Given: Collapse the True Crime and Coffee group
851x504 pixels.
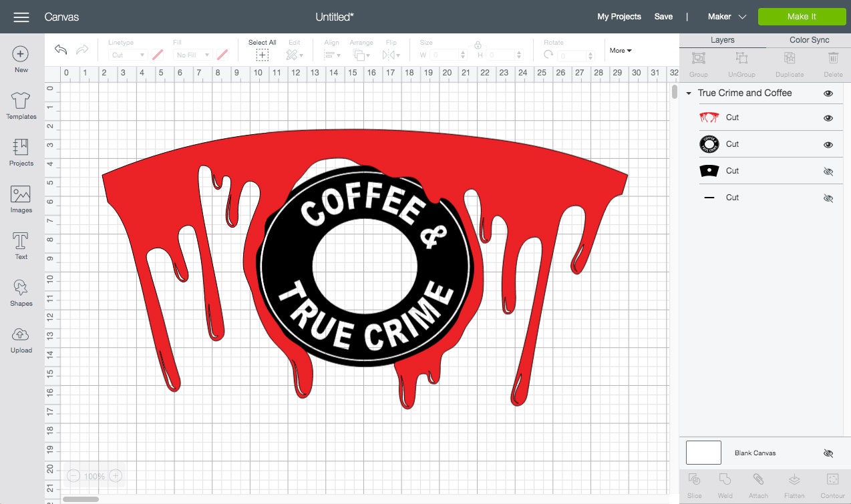Looking at the screenshot, I should pos(689,93).
